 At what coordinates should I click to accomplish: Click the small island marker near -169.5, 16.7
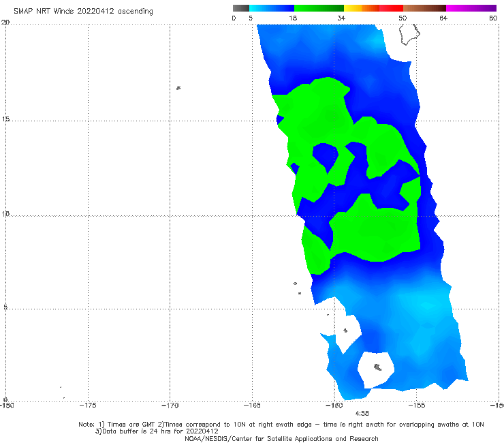178,87
